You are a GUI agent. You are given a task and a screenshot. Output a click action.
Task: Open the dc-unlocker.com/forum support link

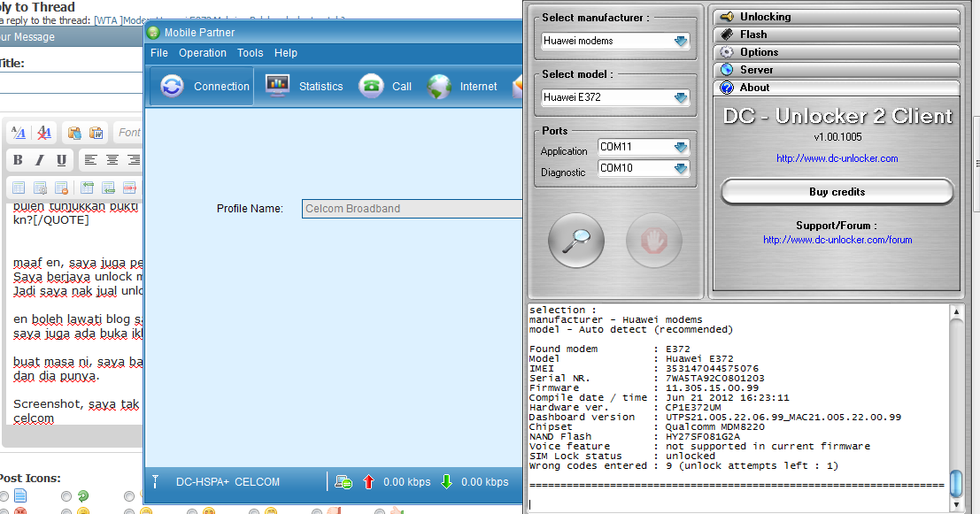click(837, 240)
